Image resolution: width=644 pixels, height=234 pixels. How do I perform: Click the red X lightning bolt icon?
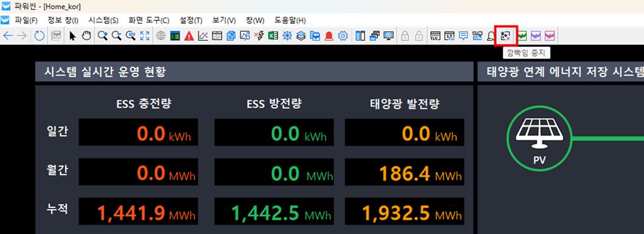(x=259, y=36)
